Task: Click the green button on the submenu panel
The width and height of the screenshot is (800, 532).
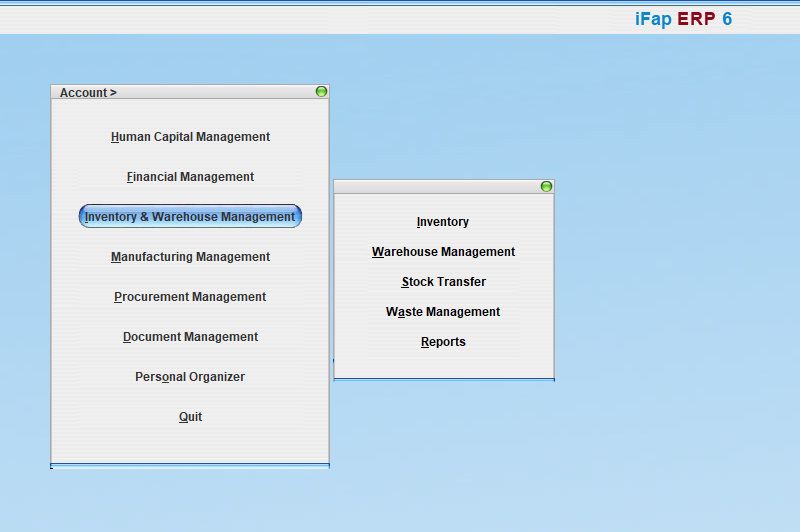Action: point(546,187)
